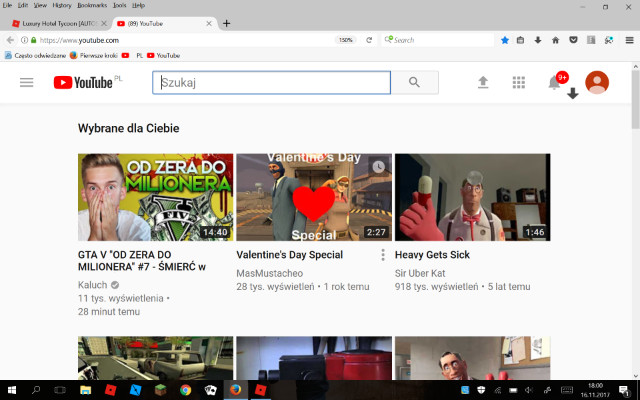
Task: Open the notifications bell
Action: click(554, 82)
